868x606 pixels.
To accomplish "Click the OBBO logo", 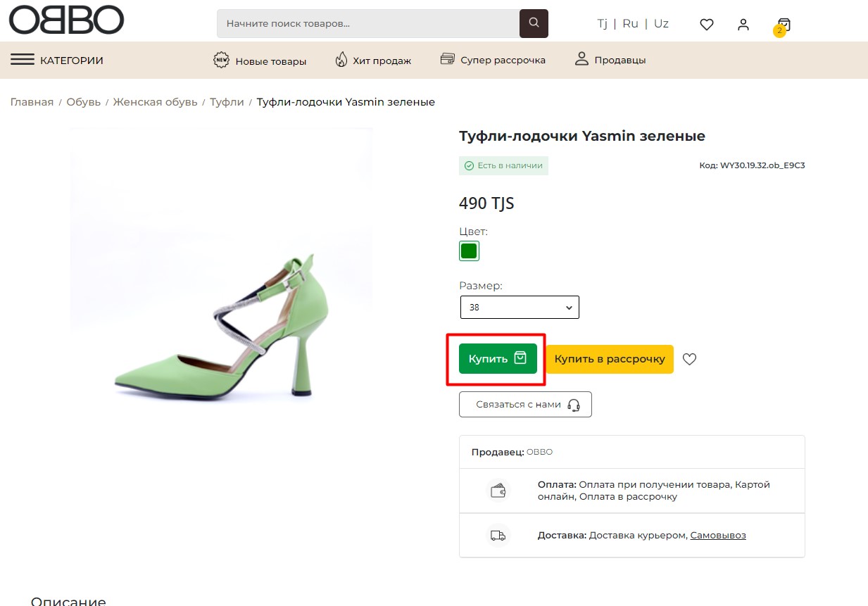I will (66, 20).
